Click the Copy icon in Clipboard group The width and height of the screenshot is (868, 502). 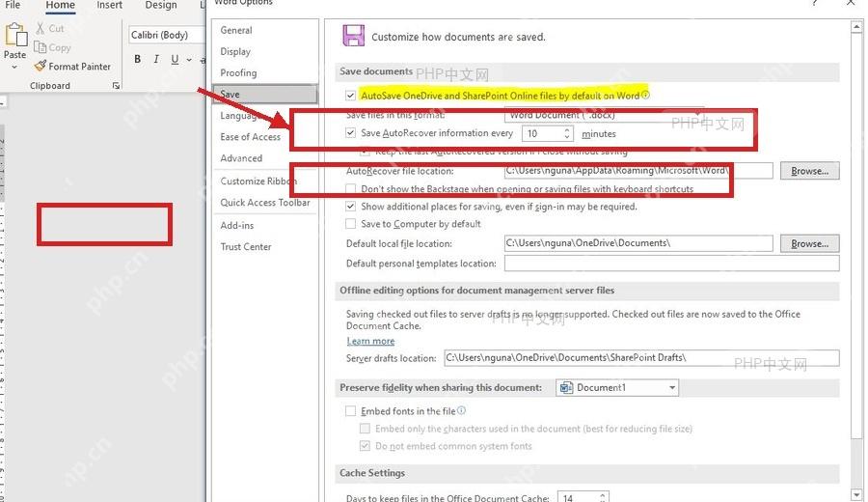click(x=40, y=47)
